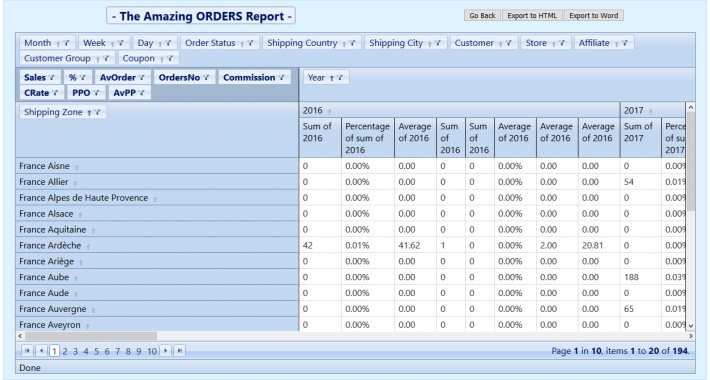
Task: Go to the previous page pager icon
Action: (x=41, y=351)
